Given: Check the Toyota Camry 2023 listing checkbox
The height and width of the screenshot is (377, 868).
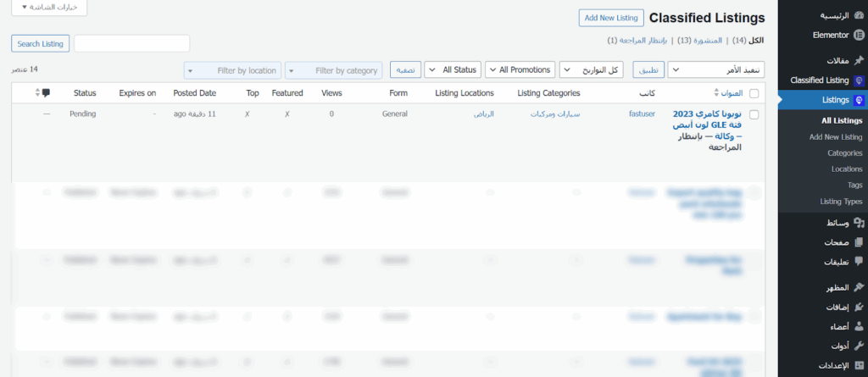Looking at the screenshot, I should (x=754, y=114).
